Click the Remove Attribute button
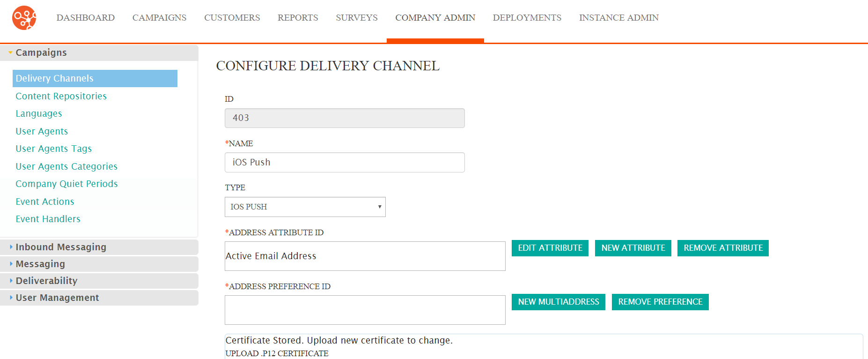 [723, 248]
